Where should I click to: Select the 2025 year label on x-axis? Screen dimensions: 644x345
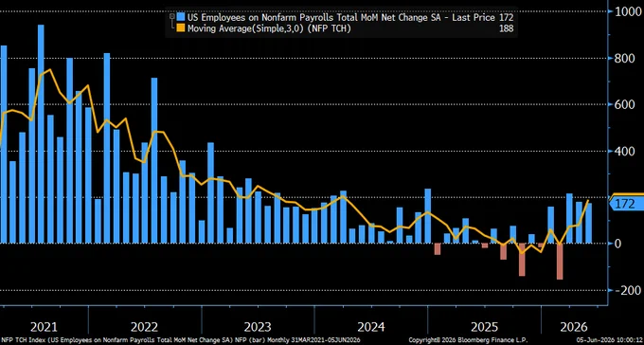click(x=484, y=327)
